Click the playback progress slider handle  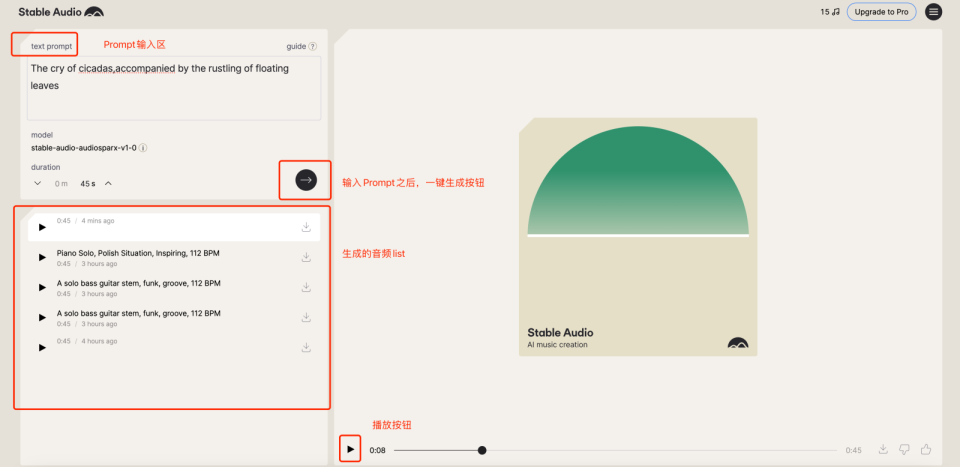coord(482,450)
